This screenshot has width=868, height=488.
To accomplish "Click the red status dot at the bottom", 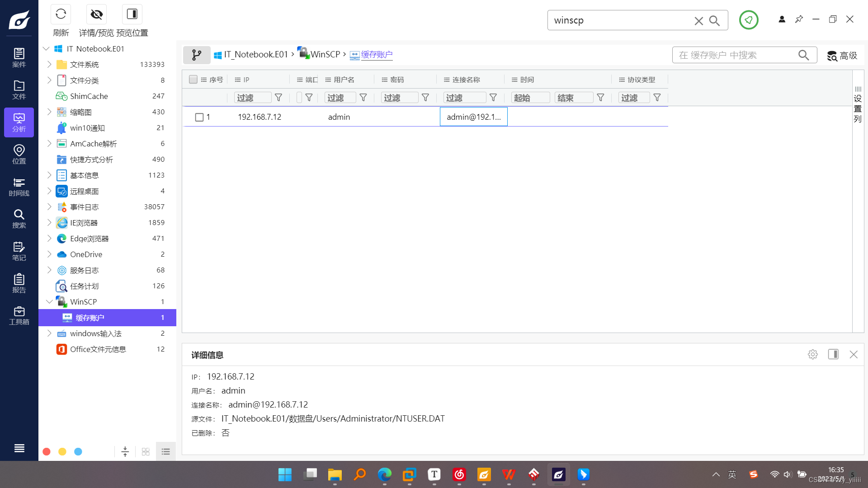I will [x=46, y=451].
